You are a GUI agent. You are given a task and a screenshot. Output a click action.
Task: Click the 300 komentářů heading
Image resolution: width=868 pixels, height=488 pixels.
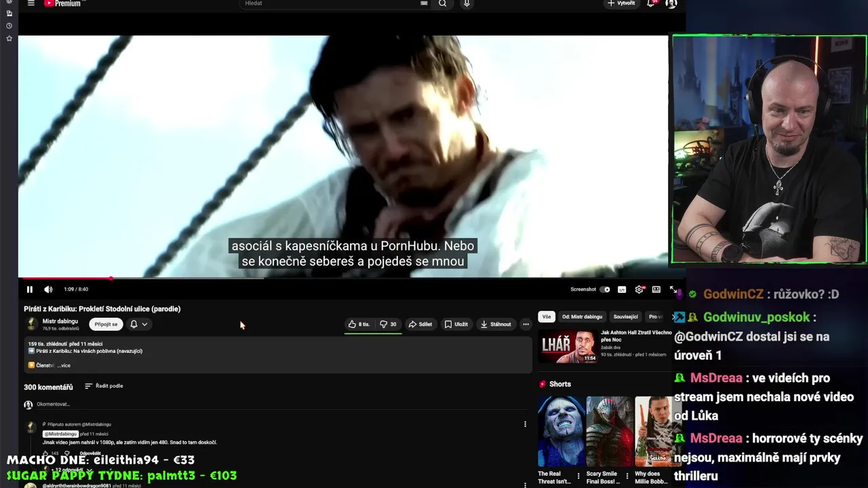48,387
